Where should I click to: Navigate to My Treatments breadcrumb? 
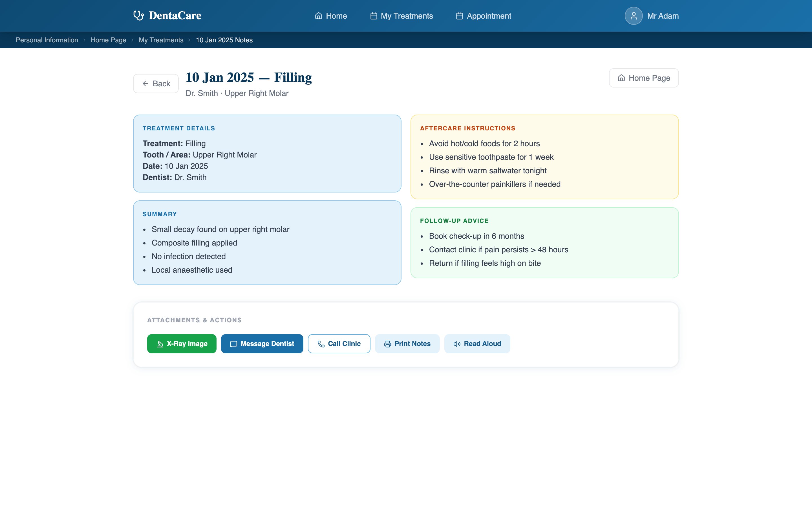click(161, 40)
